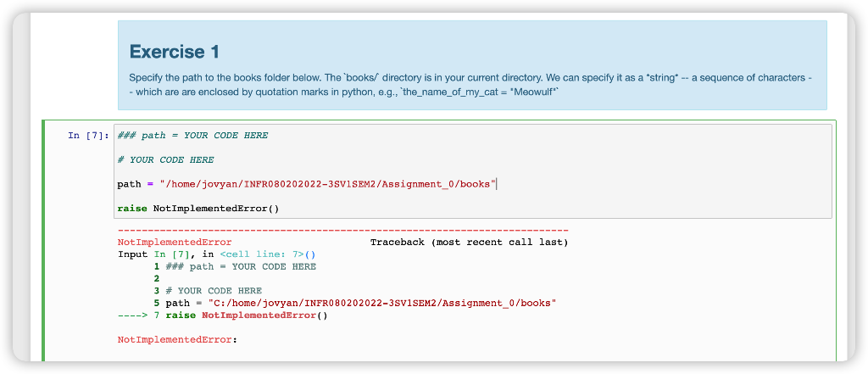Image resolution: width=868 pixels, height=374 pixels.
Task: Click the 'raise NotImplementedError()' line in the code cell
Action: point(198,209)
